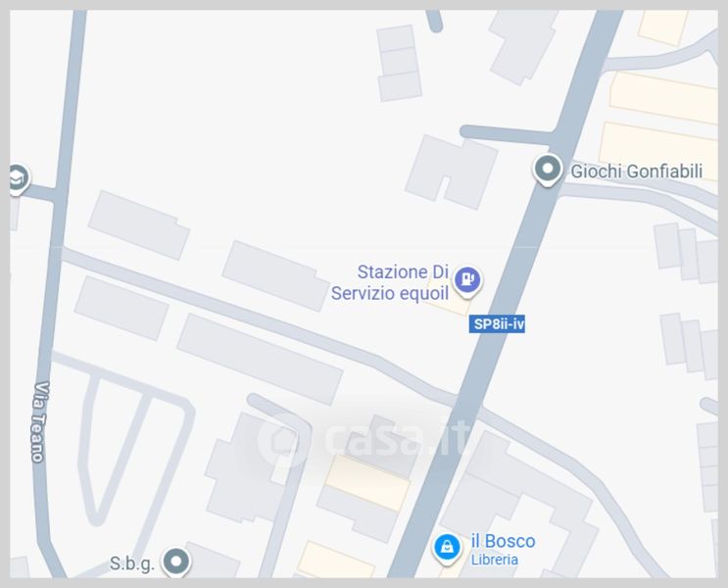Click the beige building above il Bosco
The image size is (728, 588).
[x=367, y=483]
